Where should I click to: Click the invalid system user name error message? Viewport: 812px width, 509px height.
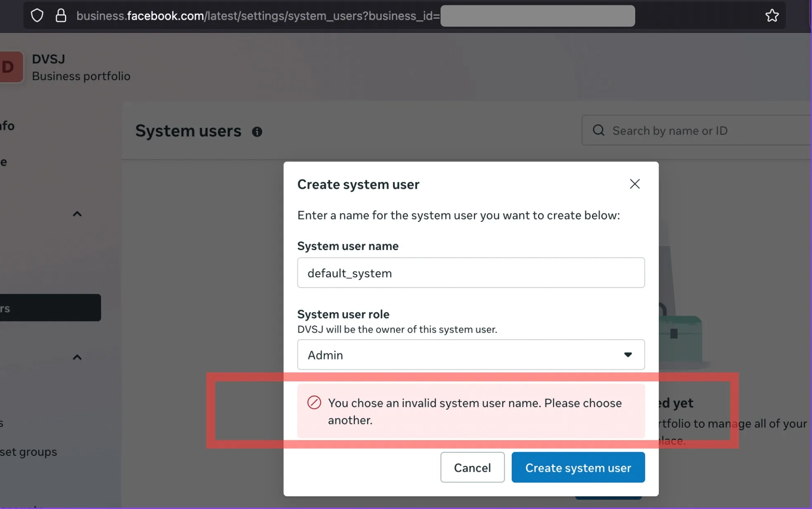click(x=471, y=411)
